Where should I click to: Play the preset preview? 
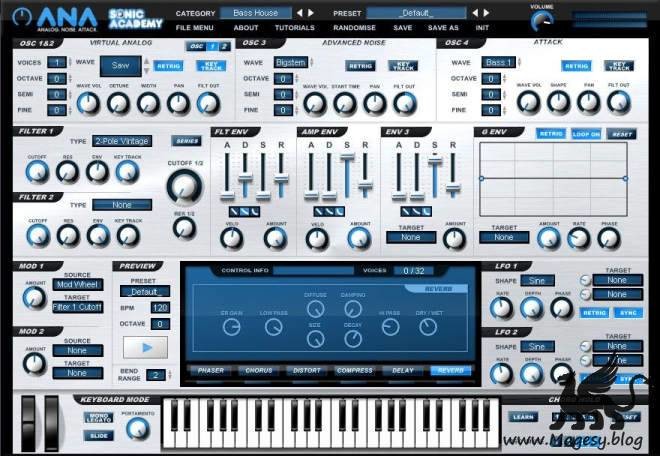pos(145,347)
